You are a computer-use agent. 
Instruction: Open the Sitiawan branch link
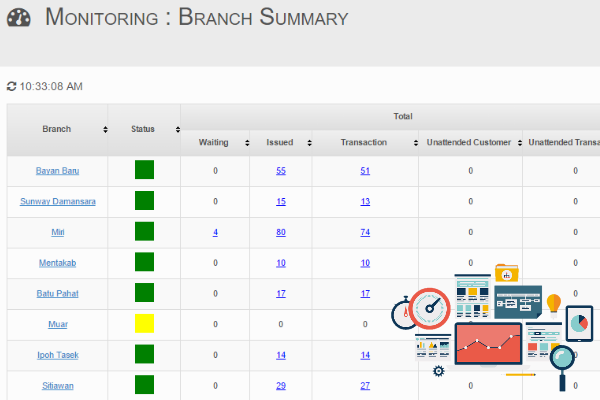(x=58, y=385)
